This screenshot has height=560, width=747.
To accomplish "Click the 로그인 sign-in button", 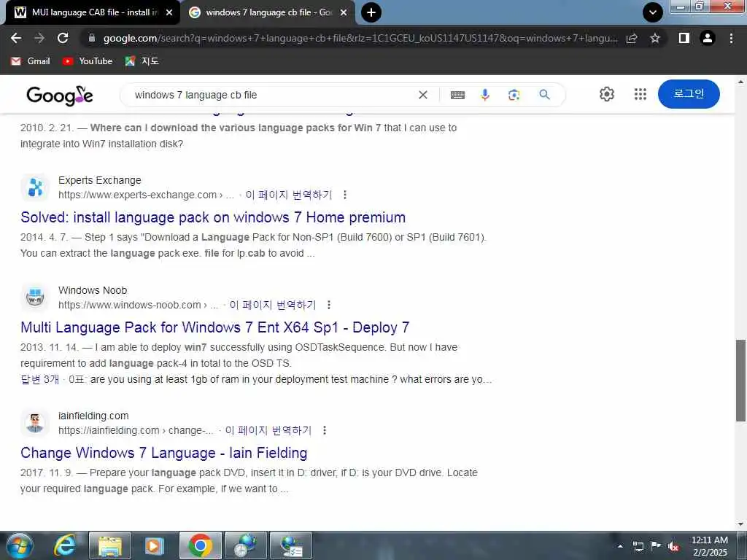I will [x=689, y=94].
